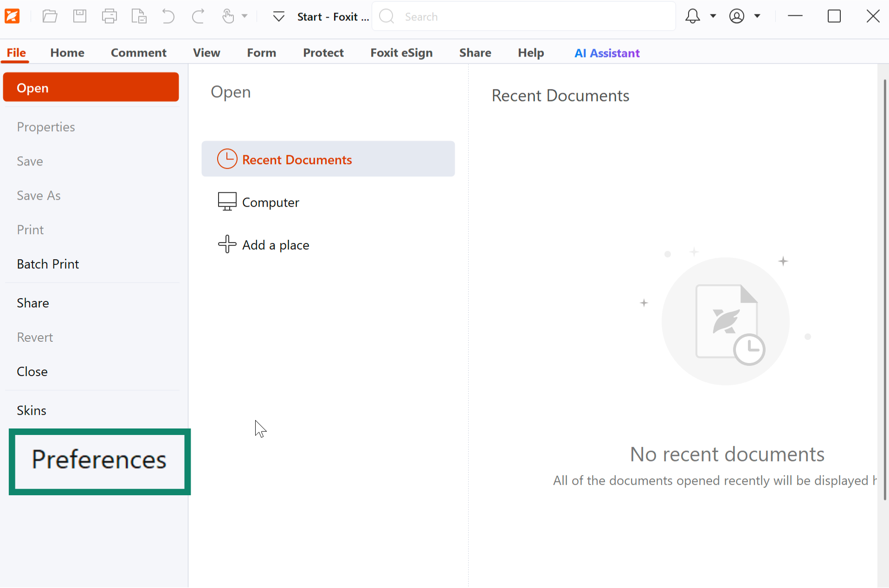Image resolution: width=889 pixels, height=588 pixels.
Task: Click the vertical scrollbar on the right
Action: (x=884, y=288)
